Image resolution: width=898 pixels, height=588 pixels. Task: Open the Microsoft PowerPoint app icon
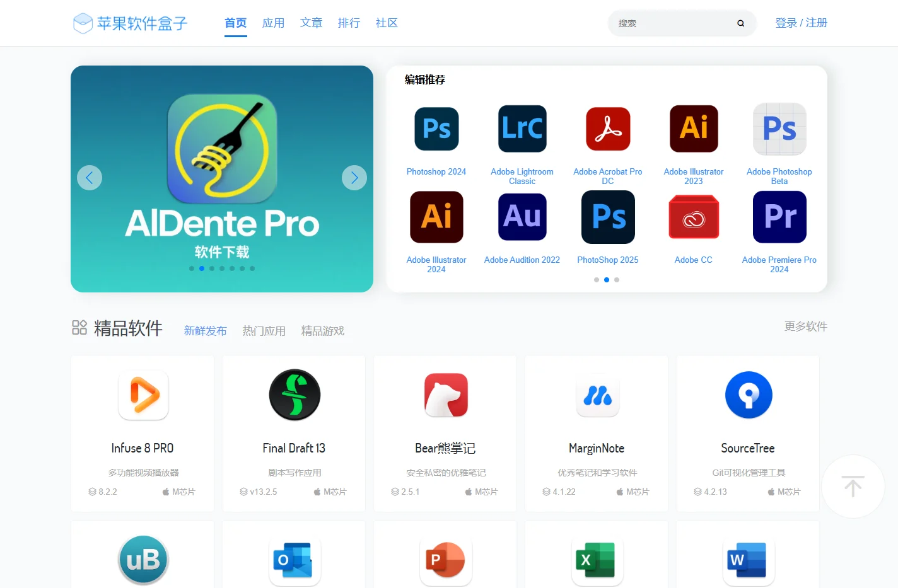(x=446, y=560)
